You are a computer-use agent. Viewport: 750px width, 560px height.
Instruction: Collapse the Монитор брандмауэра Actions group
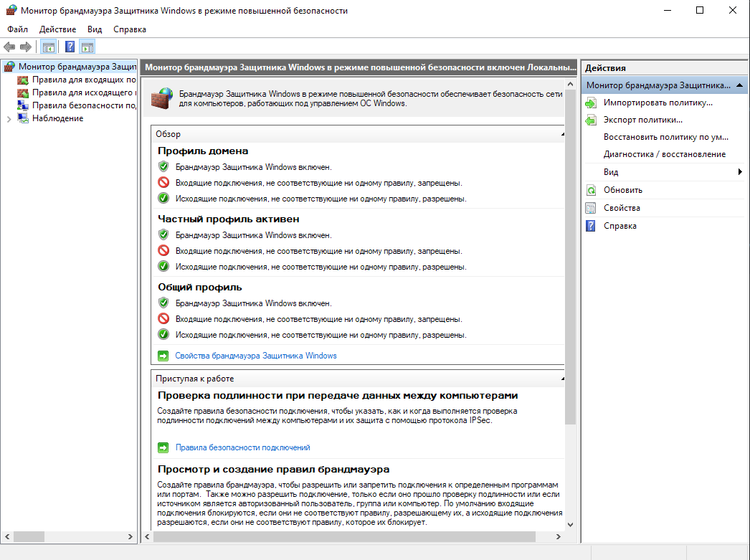739,85
